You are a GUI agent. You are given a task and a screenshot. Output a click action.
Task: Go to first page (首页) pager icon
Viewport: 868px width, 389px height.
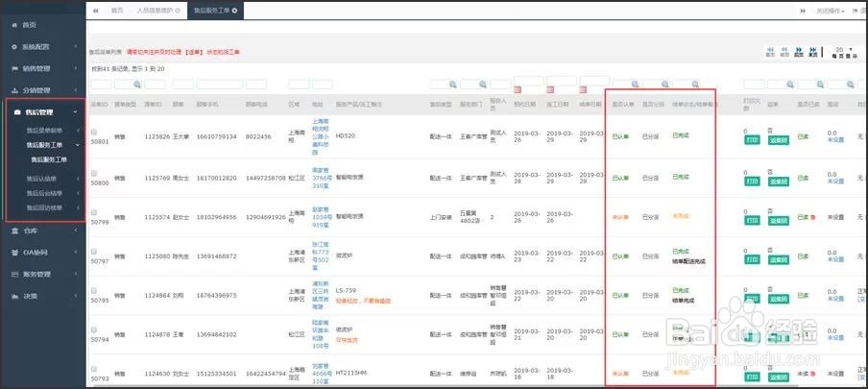tap(770, 52)
